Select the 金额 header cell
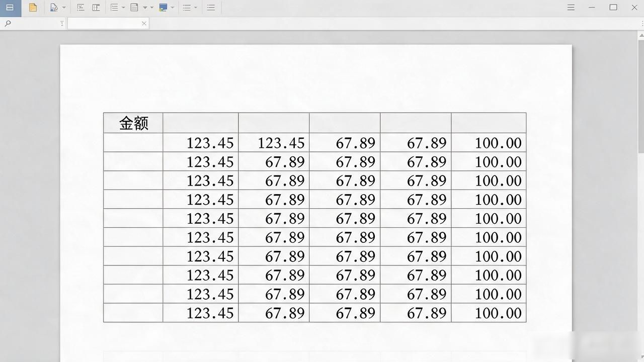Viewport: 644px width, 362px height. pyautogui.click(x=133, y=123)
